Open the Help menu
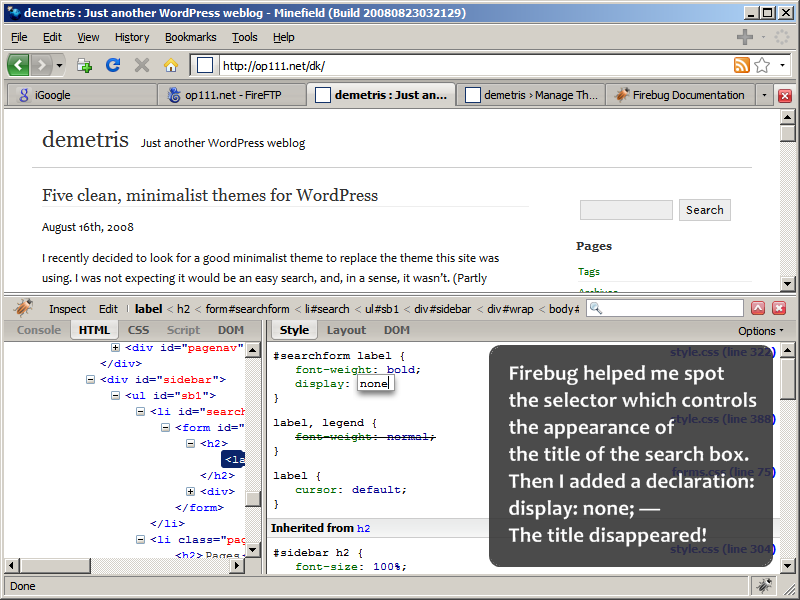The image size is (800, 600). 283,37
